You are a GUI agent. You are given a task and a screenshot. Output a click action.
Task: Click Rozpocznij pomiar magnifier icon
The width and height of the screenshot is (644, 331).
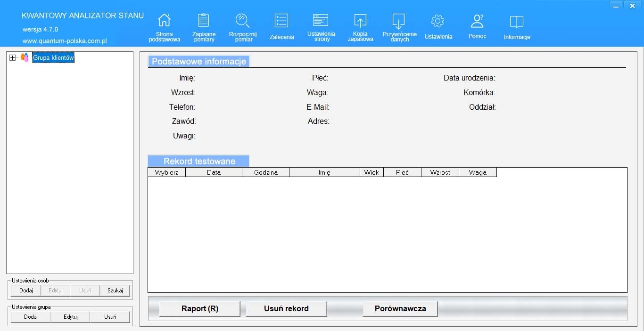coord(243,21)
